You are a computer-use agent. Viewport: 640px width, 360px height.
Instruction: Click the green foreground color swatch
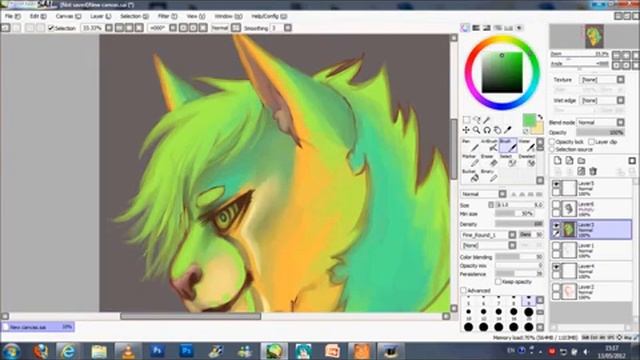(529, 120)
